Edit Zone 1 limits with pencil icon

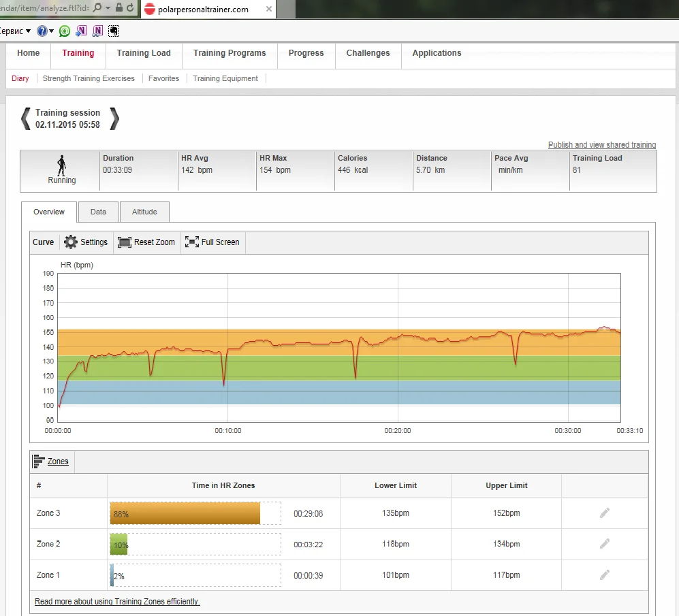point(604,575)
